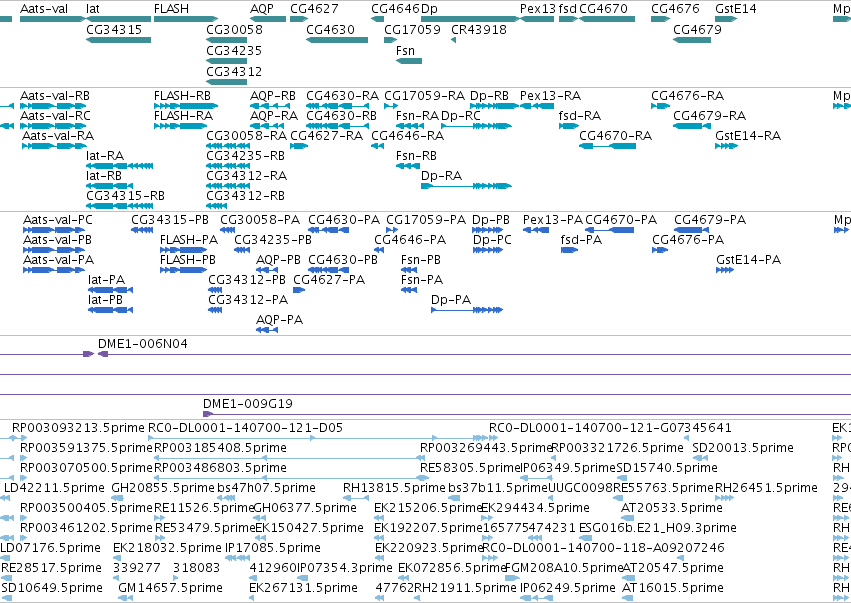Click transcript CG4670-RA label
The width and height of the screenshot is (851, 603).
pyautogui.click(x=615, y=136)
